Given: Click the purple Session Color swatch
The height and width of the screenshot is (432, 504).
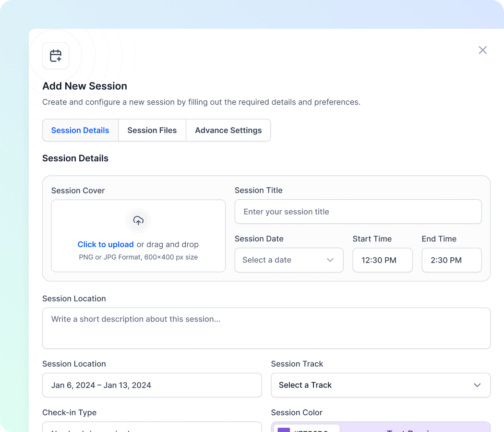Looking at the screenshot, I should (x=284, y=430).
